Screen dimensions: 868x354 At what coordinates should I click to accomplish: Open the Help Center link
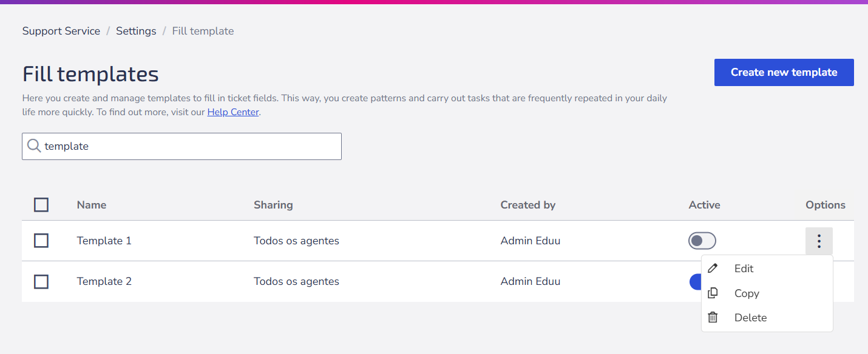click(x=233, y=112)
